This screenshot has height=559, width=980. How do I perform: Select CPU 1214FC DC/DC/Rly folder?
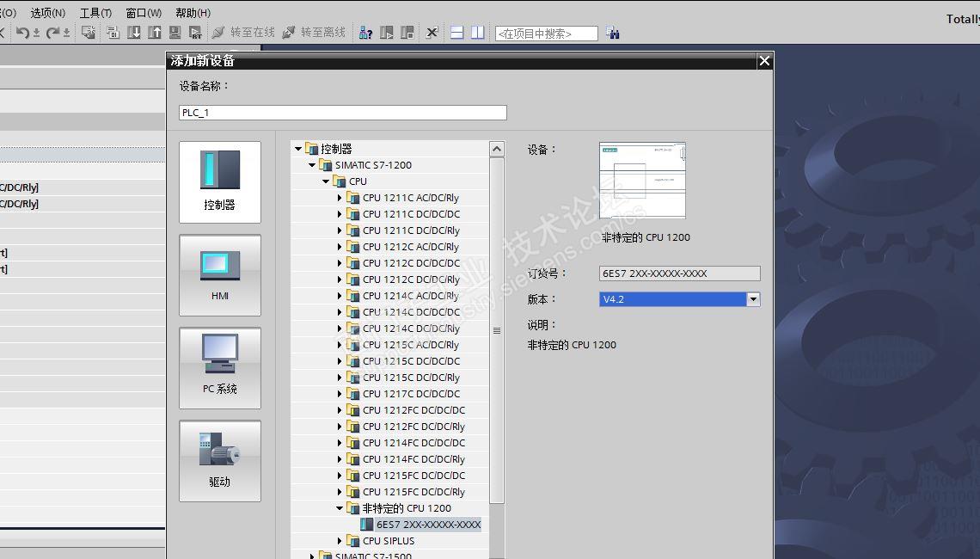[413, 459]
